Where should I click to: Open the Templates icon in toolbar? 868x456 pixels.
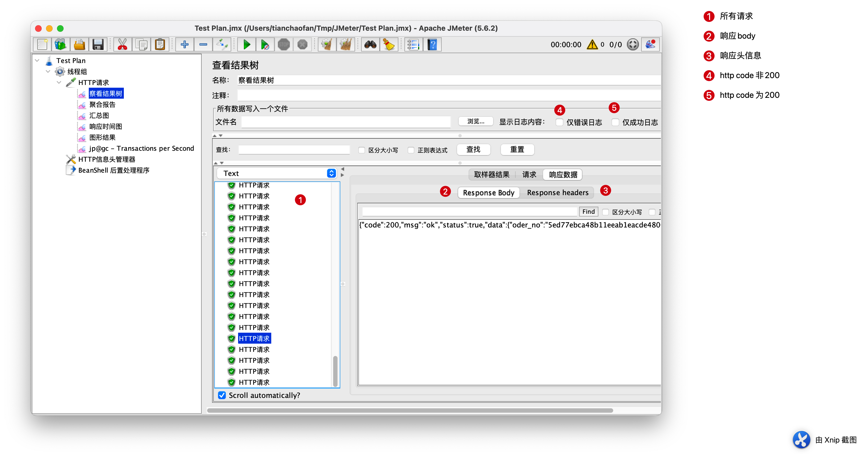pyautogui.click(x=61, y=44)
